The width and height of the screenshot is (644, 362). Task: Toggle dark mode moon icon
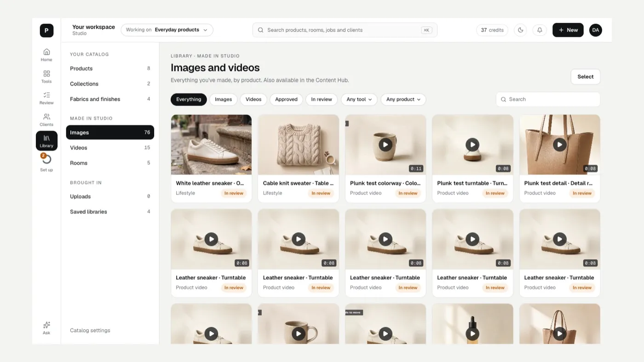[x=520, y=30]
